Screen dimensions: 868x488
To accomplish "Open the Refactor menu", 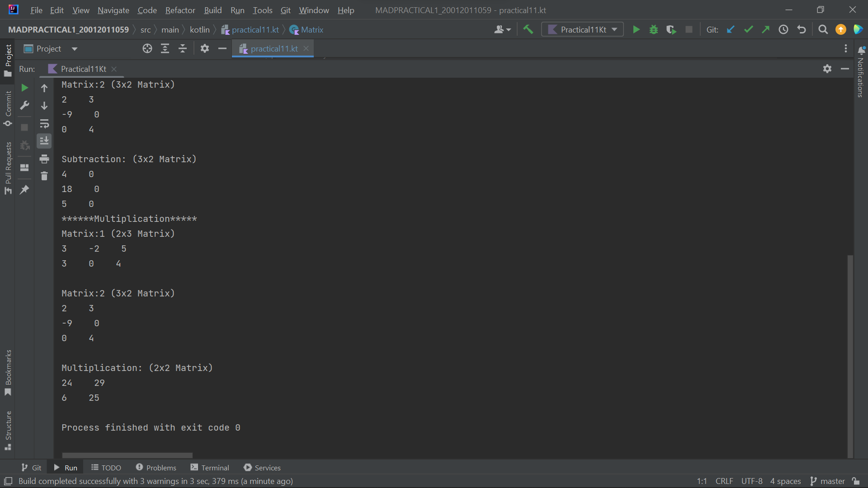I will point(180,10).
